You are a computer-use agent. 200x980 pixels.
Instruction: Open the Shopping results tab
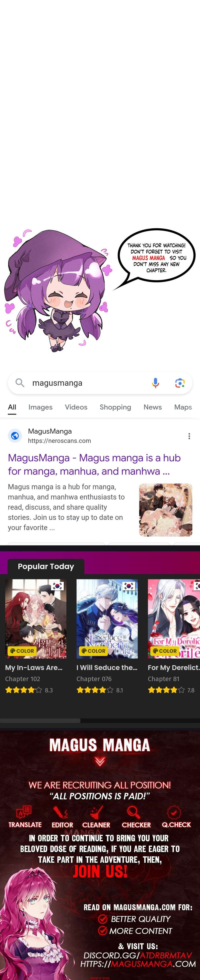tap(115, 407)
